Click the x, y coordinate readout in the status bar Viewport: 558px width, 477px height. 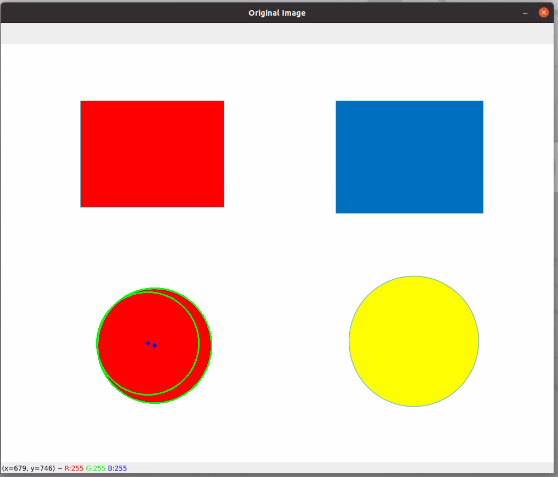(28, 468)
